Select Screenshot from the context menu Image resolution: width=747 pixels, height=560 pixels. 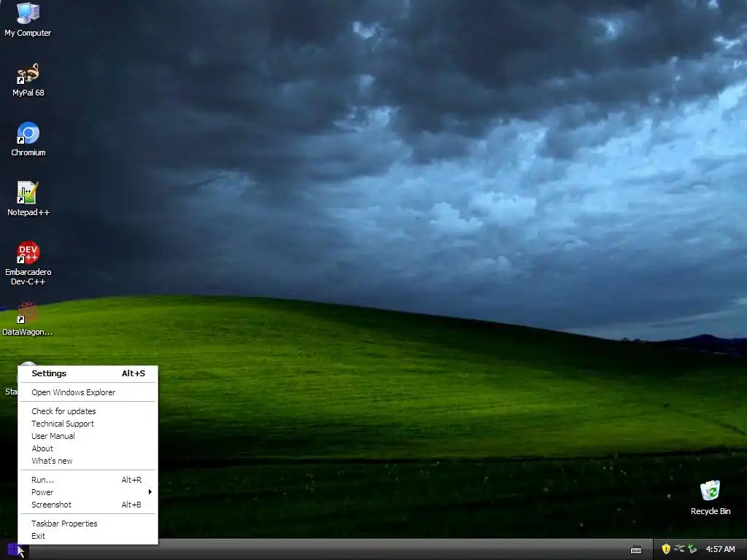(88, 505)
